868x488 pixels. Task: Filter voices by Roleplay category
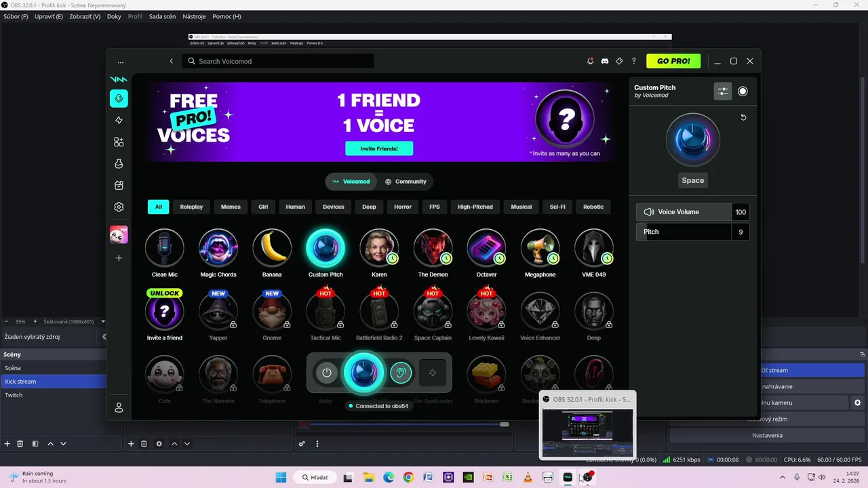(x=191, y=207)
